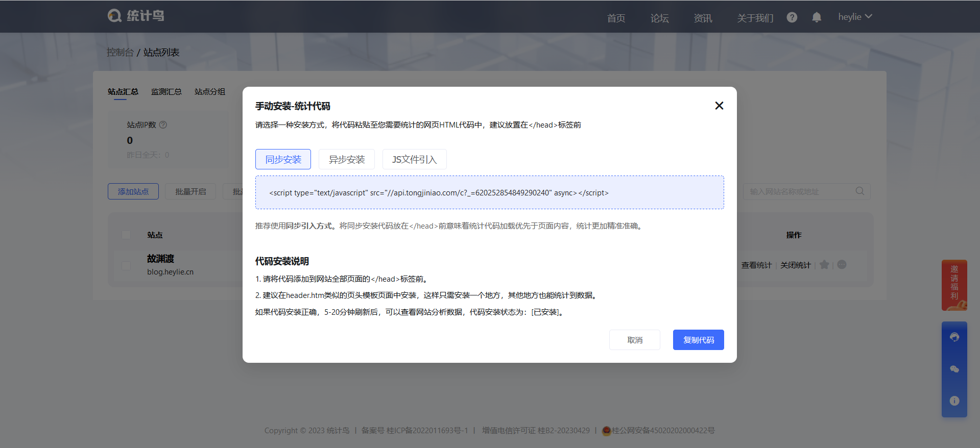Toggle the select-all checkbox in table header

click(x=126, y=235)
